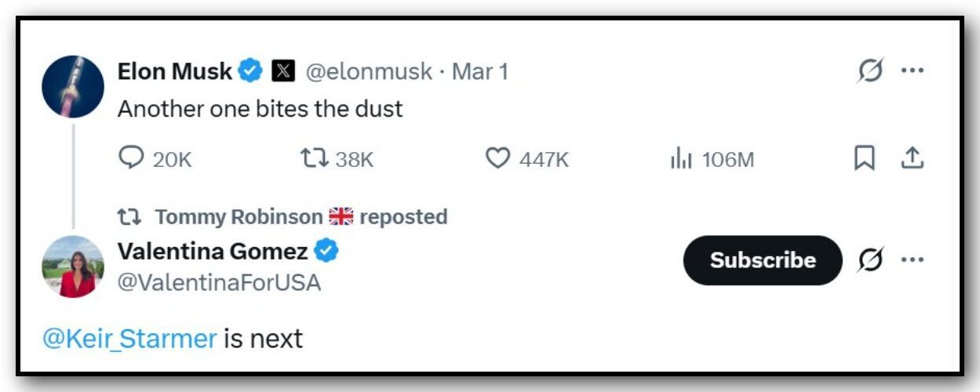Click the X affiliation badge
Screen dimensions: 980x392
pyautogui.click(x=283, y=71)
